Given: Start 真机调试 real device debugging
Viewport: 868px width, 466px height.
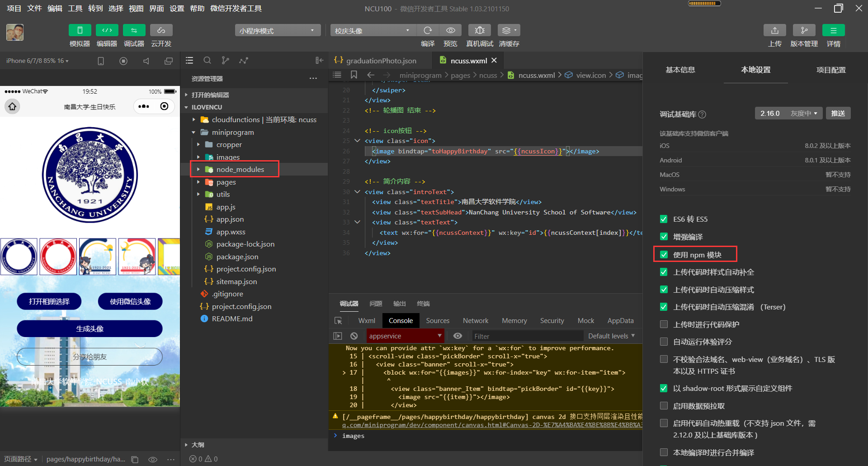Looking at the screenshot, I should pyautogui.click(x=479, y=30).
